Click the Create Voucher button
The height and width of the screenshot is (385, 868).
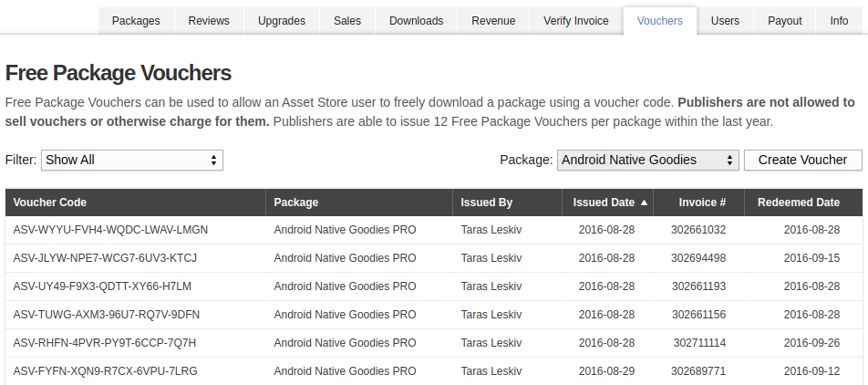click(x=802, y=160)
